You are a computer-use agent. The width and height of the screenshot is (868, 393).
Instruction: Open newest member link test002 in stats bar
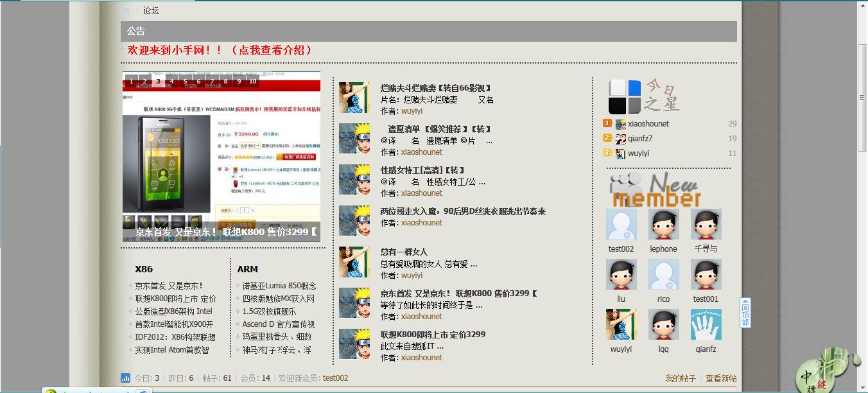click(335, 378)
